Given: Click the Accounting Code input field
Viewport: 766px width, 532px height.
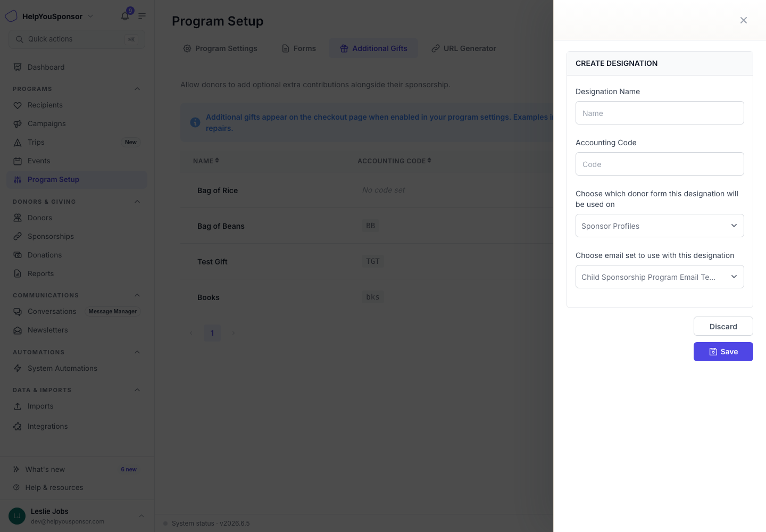Looking at the screenshot, I should (x=660, y=164).
